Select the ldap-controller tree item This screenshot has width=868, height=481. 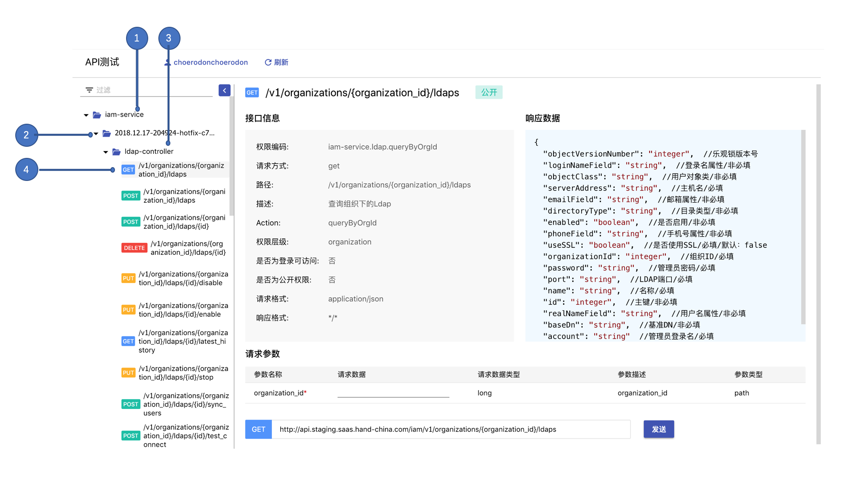pyautogui.click(x=149, y=151)
